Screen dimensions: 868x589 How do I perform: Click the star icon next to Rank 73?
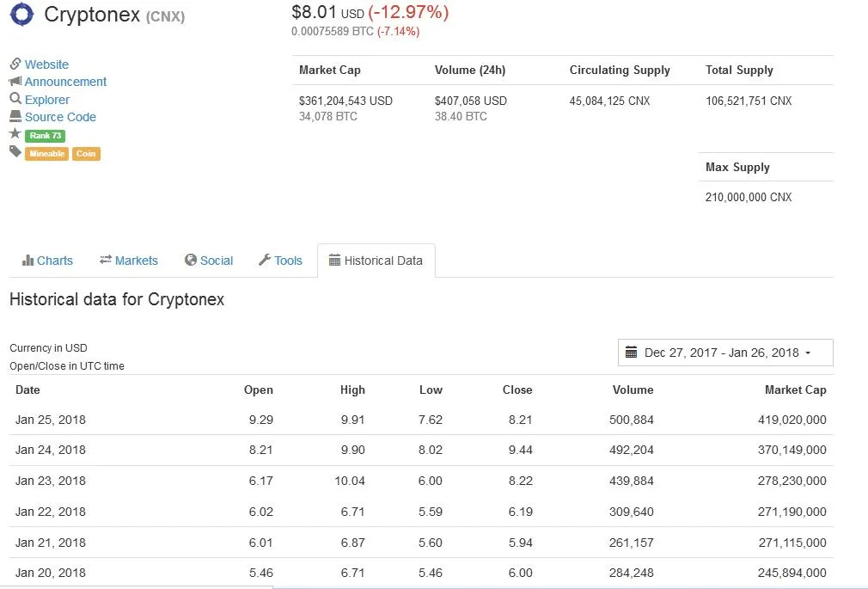tap(15, 133)
